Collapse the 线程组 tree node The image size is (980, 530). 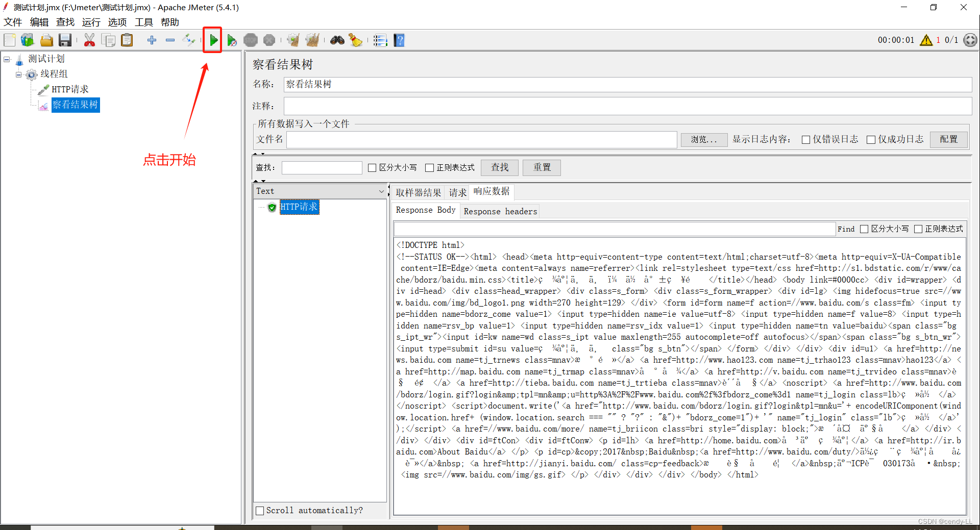pyautogui.click(x=18, y=74)
